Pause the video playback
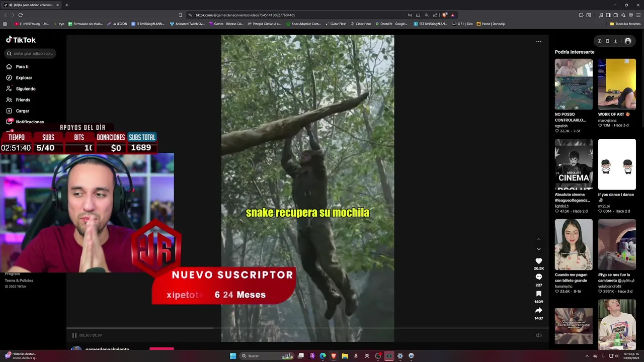 tap(74, 335)
